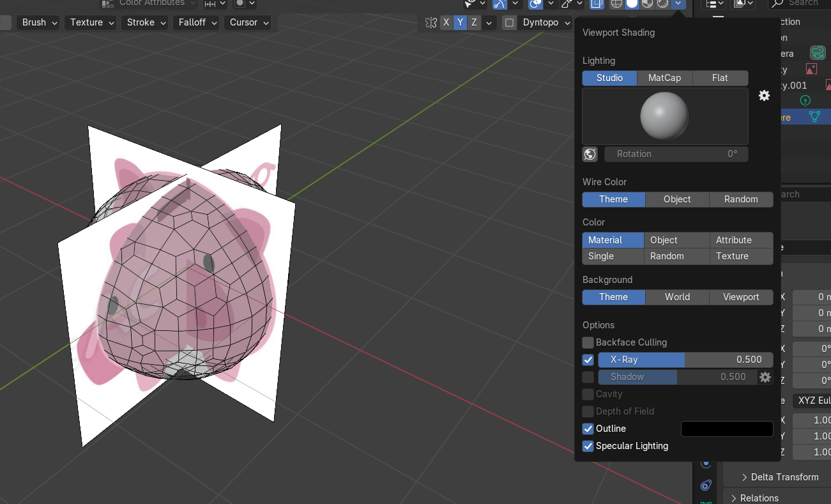The width and height of the screenshot is (831, 504).
Task: Select Flat lighting tab
Action: [720, 78]
